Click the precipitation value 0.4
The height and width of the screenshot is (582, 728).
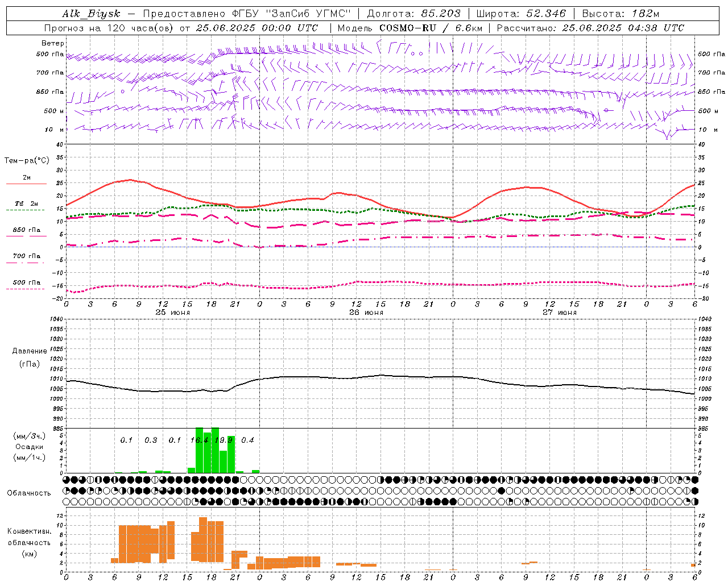click(x=247, y=440)
